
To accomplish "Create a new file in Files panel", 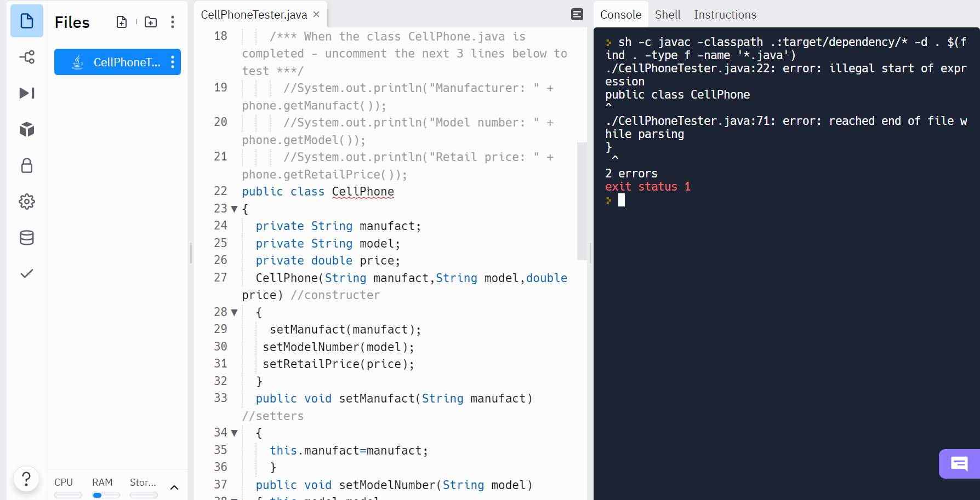I will coord(121,22).
